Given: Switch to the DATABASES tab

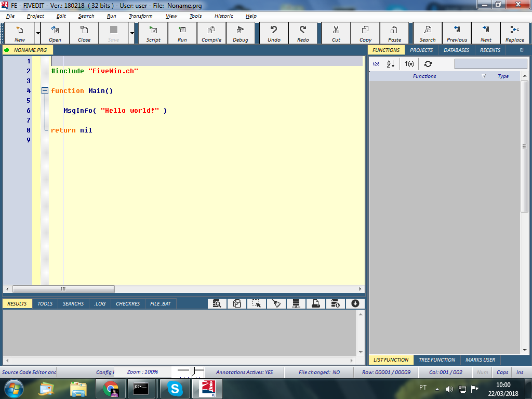Looking at the screenshot, I should (x=456, y=50).
